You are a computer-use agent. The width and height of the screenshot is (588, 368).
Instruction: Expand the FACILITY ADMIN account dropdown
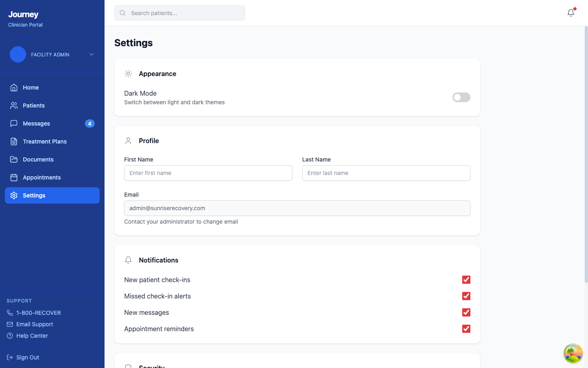[x=91, y=54]
